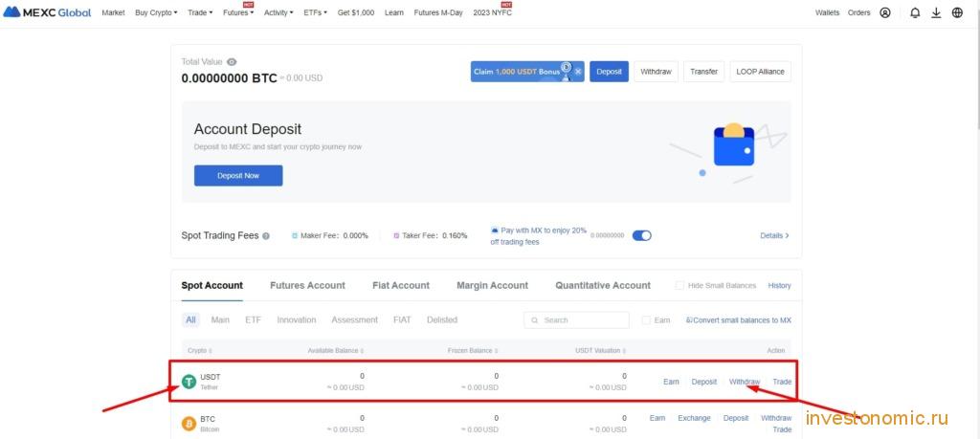The width and height of the screenshot is (980, 439).
Task: Click Convert small balances to MX
Action: pyautogui.click(x=738, y=320)
